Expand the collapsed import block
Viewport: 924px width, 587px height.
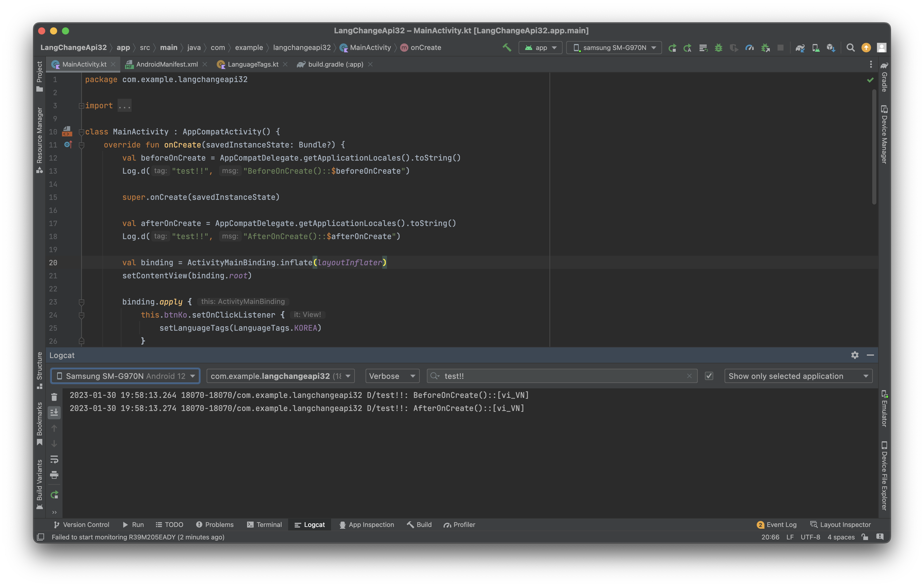[x=81, y=106]
